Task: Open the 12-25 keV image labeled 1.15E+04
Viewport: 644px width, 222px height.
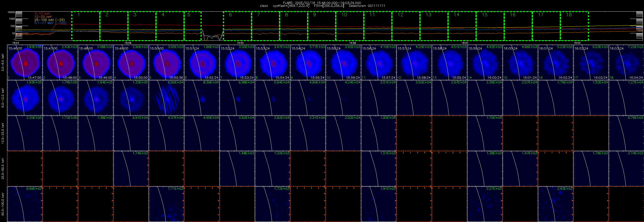Action: tap(485, 133)
